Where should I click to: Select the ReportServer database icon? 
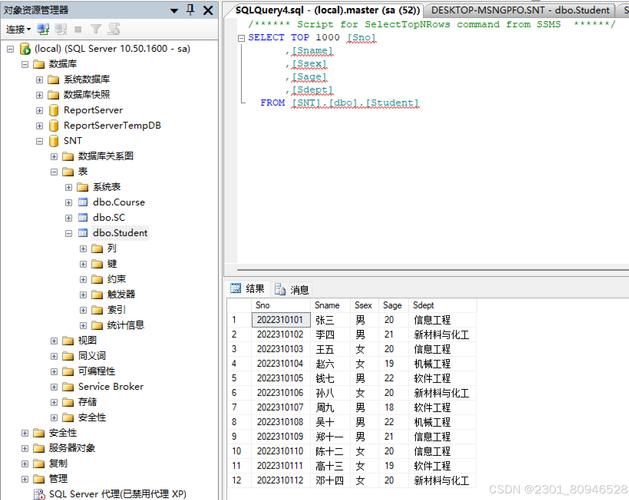[x=54, y=110]
